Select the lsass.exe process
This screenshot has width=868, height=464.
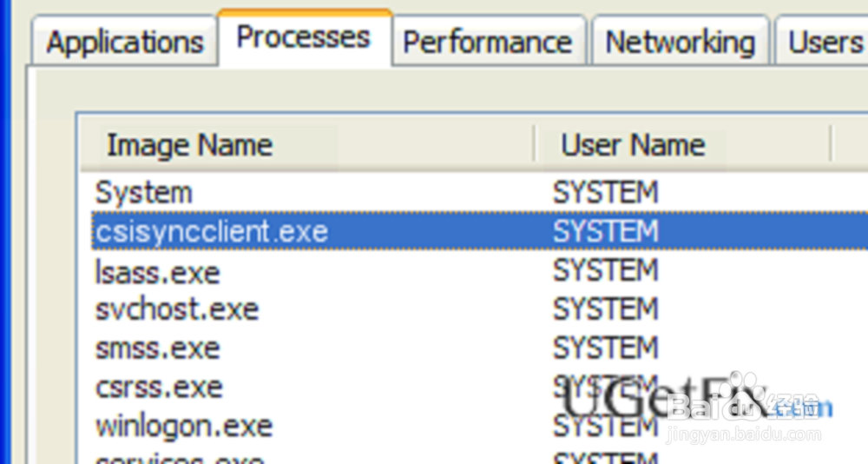tap(158, 272)
